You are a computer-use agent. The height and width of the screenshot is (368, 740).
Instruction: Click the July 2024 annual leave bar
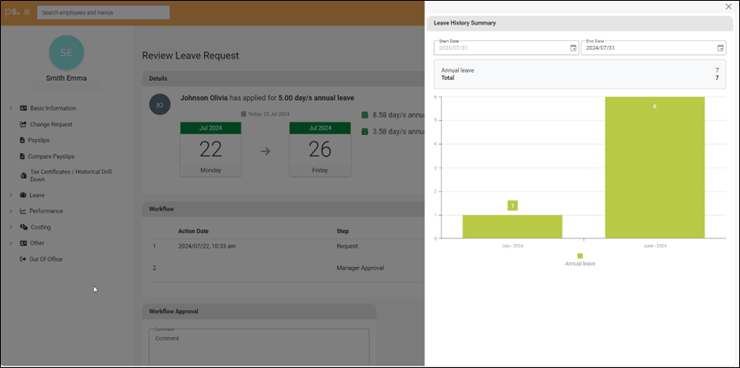pos(512,226)
